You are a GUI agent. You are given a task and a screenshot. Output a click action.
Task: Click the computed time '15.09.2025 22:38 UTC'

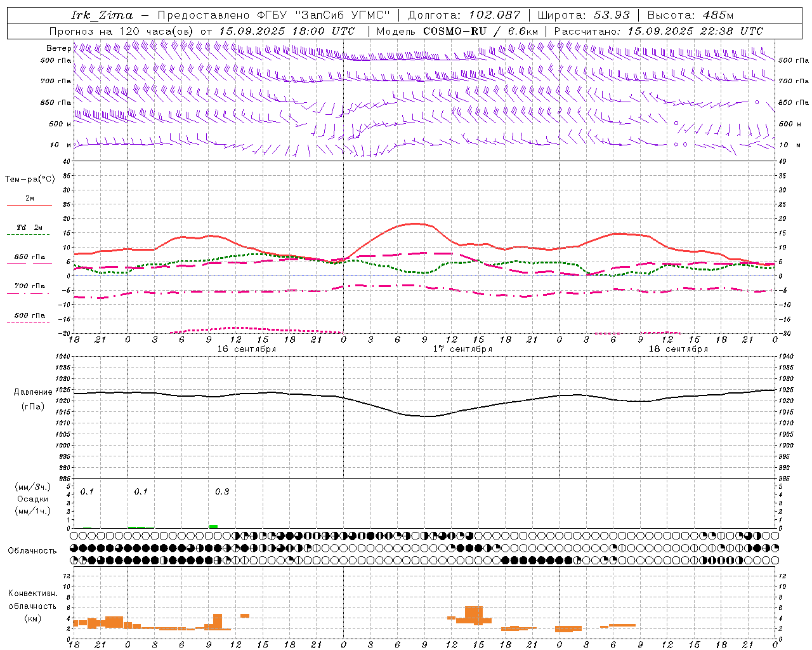tap(695, 31)
